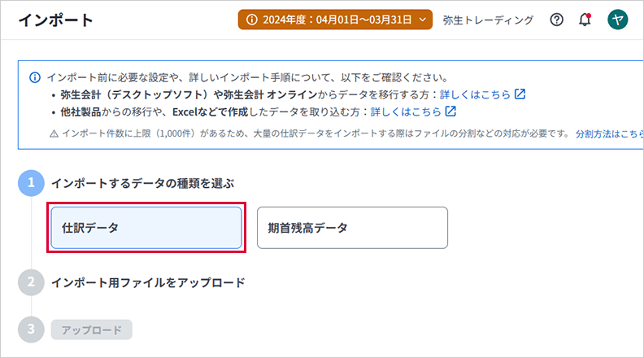Click the info icon in fiscal year badge
The width and height of the screenshot is (644, 358).
(x=252, y=20)
